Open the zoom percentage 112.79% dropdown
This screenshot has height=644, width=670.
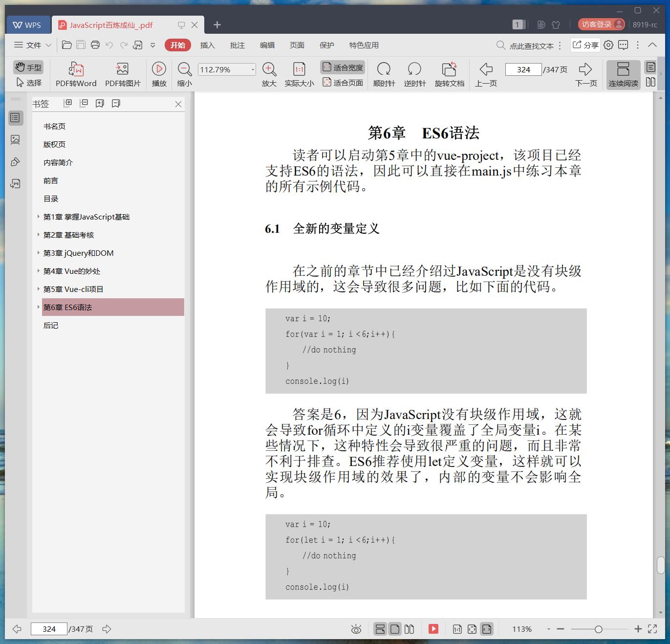pos(253,69)
